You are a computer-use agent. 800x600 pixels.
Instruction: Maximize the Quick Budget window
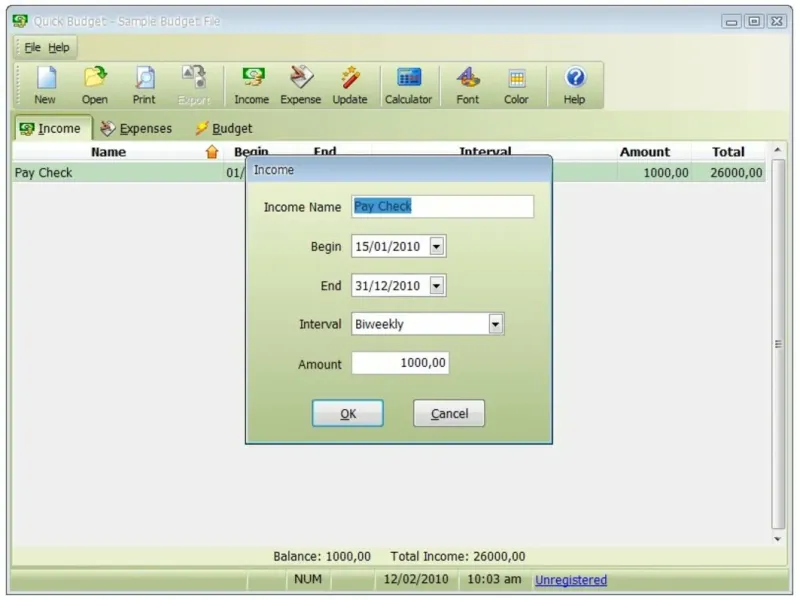tap(754, 21)
